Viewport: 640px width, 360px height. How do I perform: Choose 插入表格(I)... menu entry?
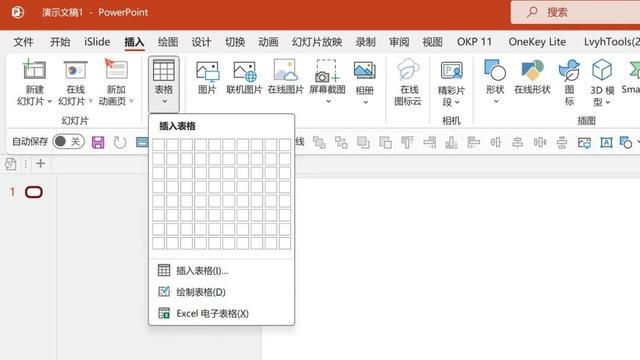click(x=222, y=270)
